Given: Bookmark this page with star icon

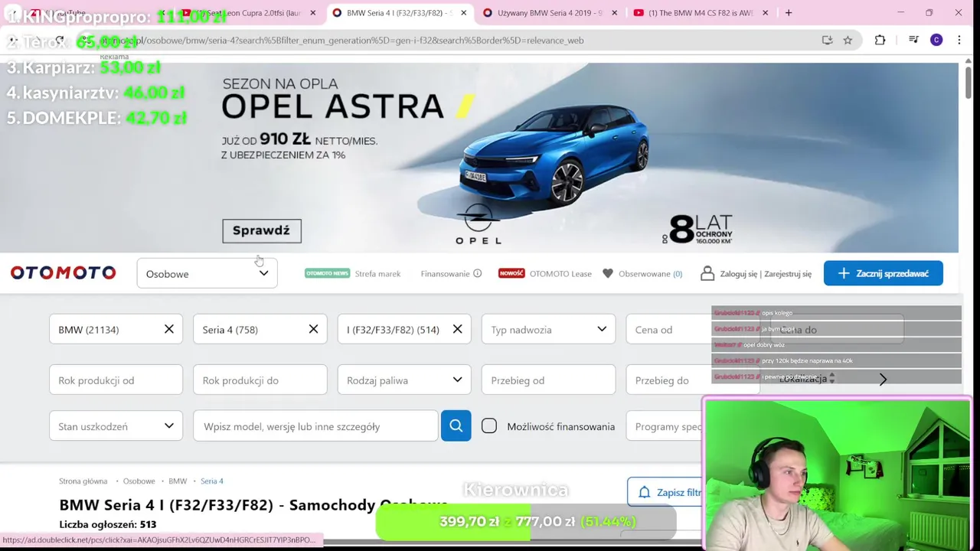Looking at the screenshot, I should click(848, 40).
